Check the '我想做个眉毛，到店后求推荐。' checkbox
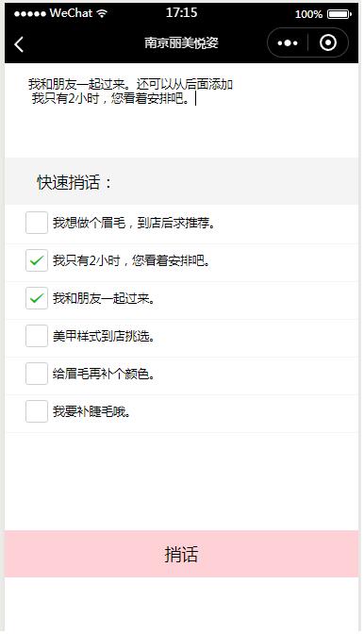 [x=37, y=223]
